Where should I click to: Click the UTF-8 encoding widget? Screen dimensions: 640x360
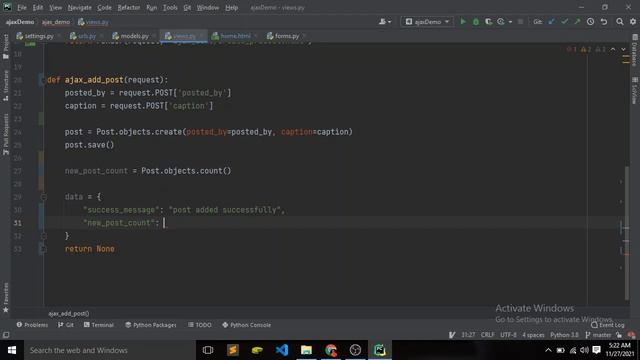[508, 335]
